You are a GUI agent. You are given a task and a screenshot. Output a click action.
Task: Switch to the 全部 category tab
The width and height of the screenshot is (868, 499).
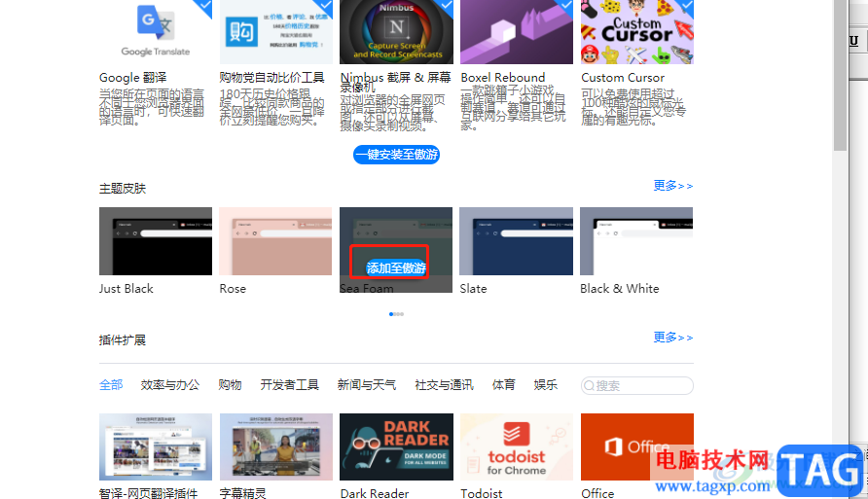point(111,385)
